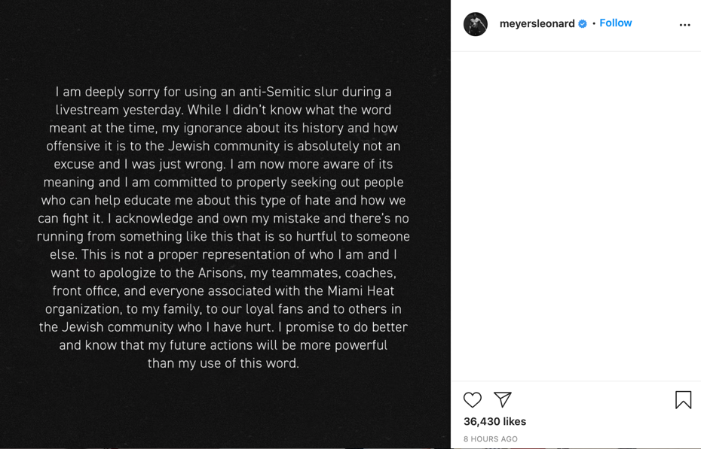701x449 pixels.
Task: Like the post with the heart icon
Action: tap(472, 400)
